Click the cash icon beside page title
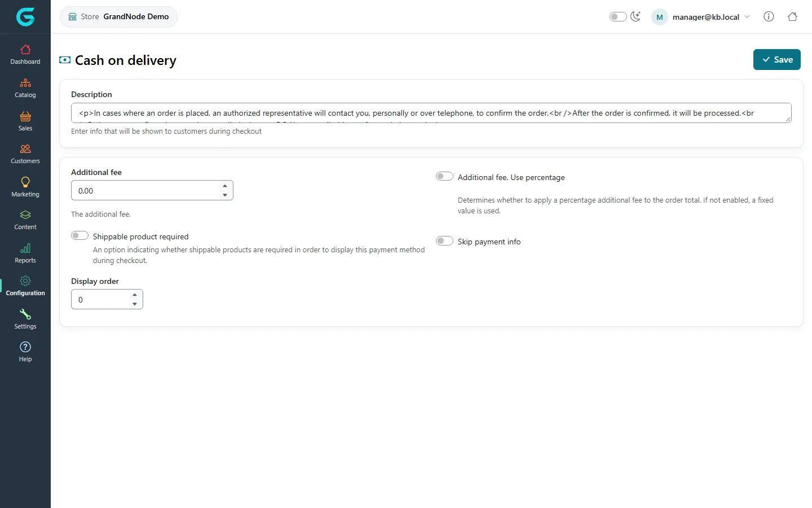Viewport: 812px width, 508px height. point(65,60)
